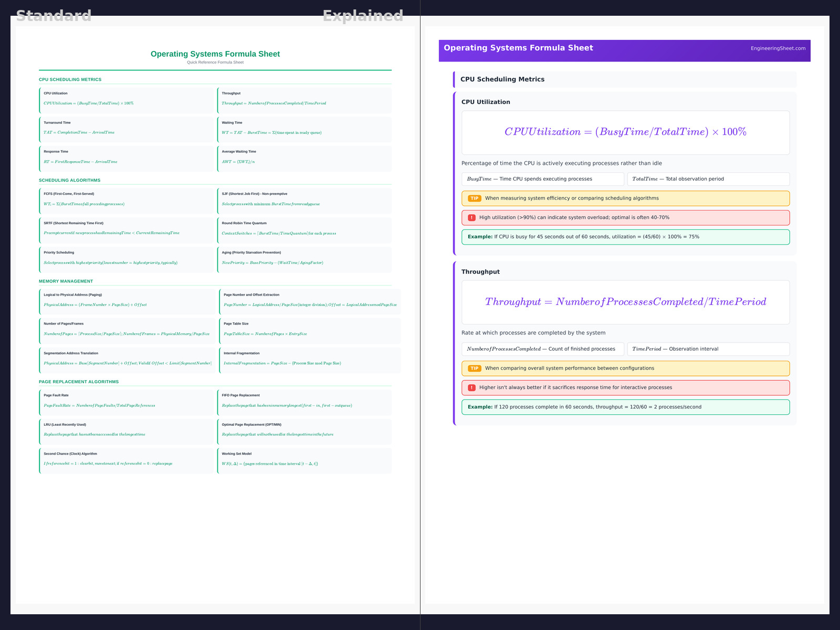
Task: Click the red warning icon about high utilization
Action: (471, 218)
